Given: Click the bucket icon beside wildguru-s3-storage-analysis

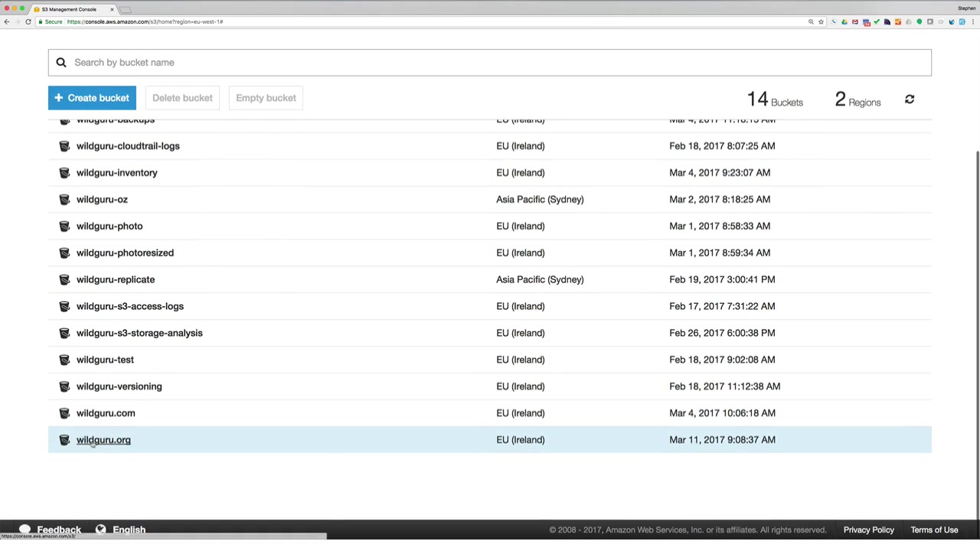Looking at the screenshot, I should coord(64,334).
